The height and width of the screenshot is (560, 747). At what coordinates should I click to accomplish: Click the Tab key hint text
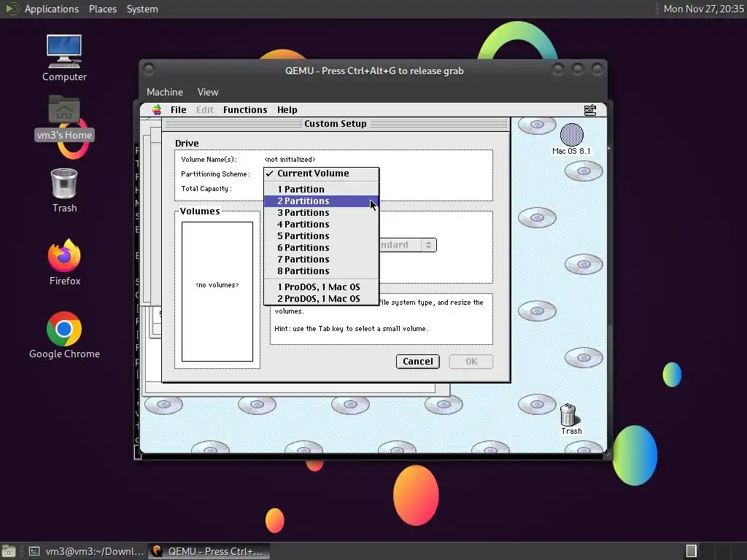pyautogui.click(x=351, y=329)
